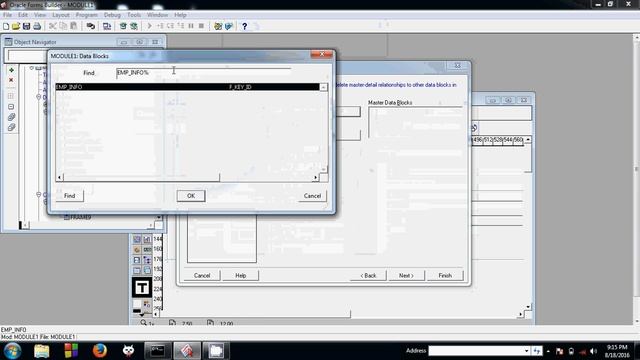Open the Tools menu
Viewport: 640px width, 360px height.
134,15
